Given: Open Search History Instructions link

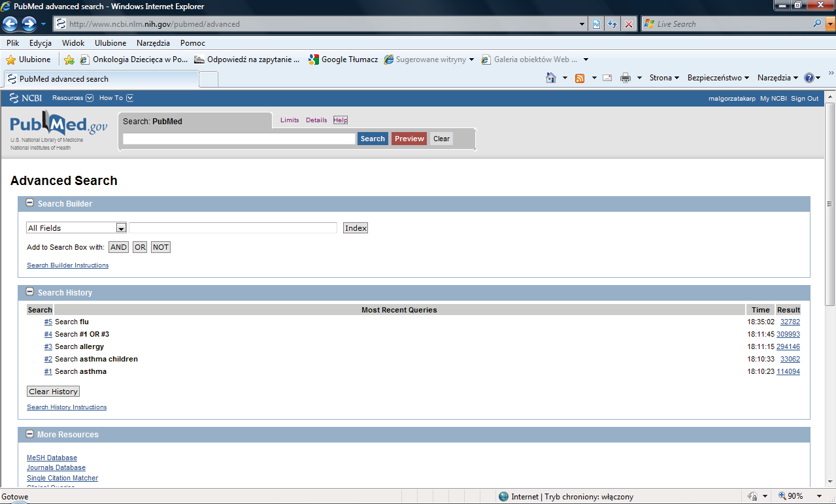Looking at the screenshot, I should pos(67,407).
